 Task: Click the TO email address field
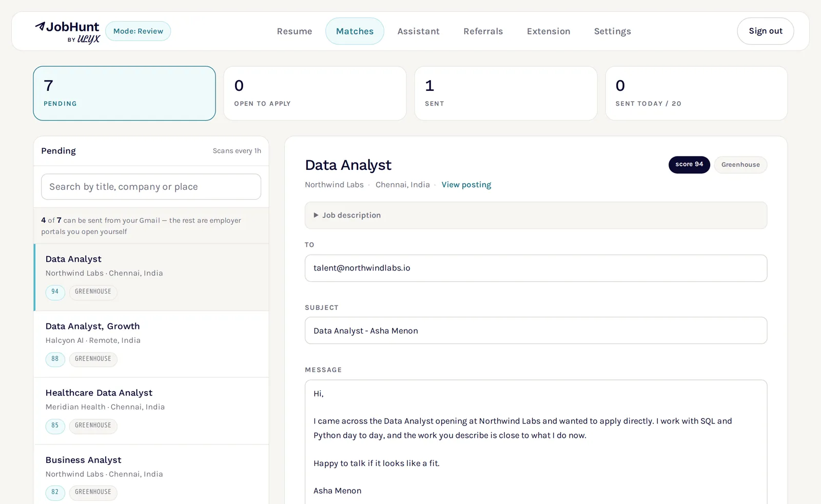(x=536, y=268)
